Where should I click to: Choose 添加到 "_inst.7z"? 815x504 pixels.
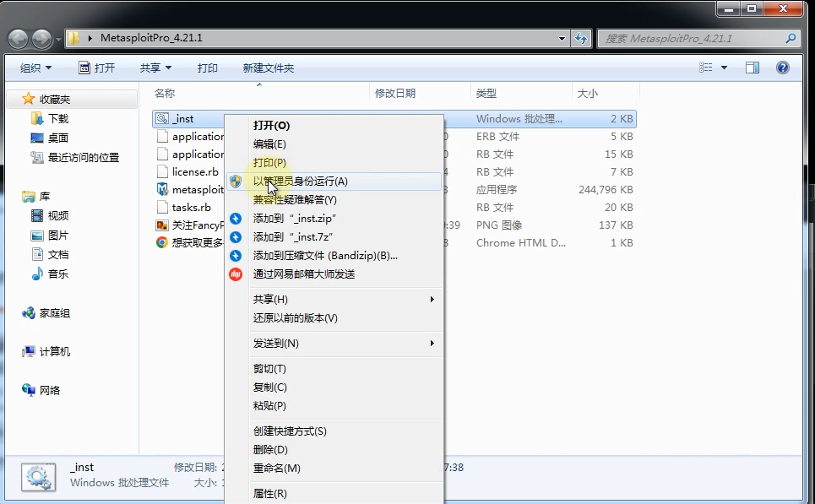tap(334, 237)
